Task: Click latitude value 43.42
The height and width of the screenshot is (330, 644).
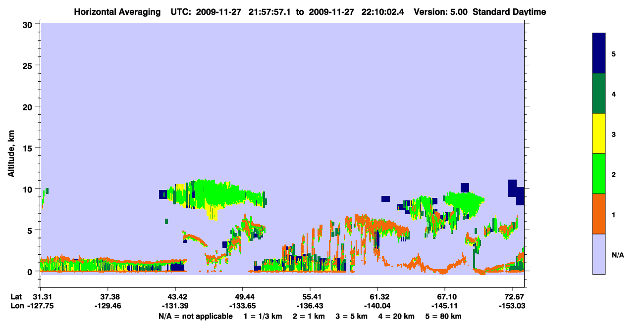Action: [x=175, y=297]
